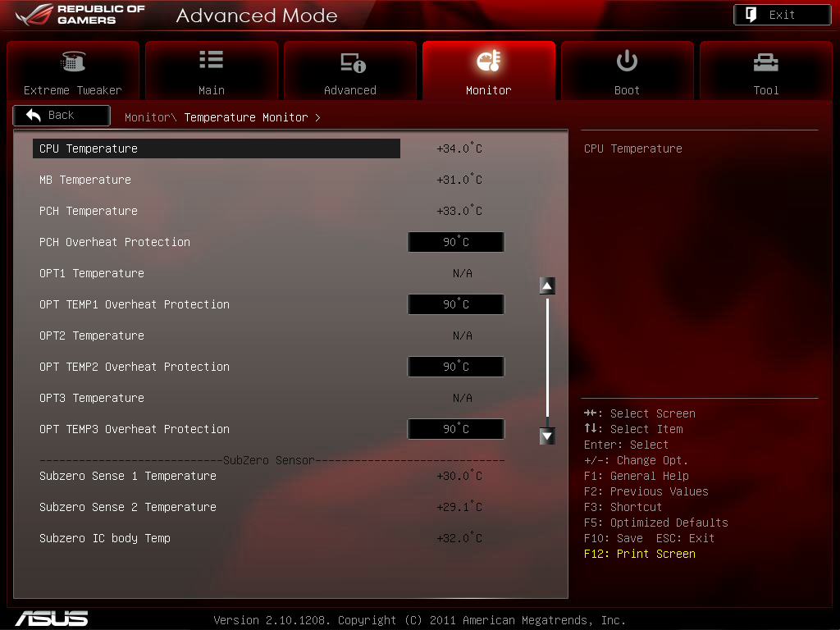Click the Temperature Monitor breadcrumb text
Image resolution: width=840 pixels, height=630 pixels.
[246, 117]
